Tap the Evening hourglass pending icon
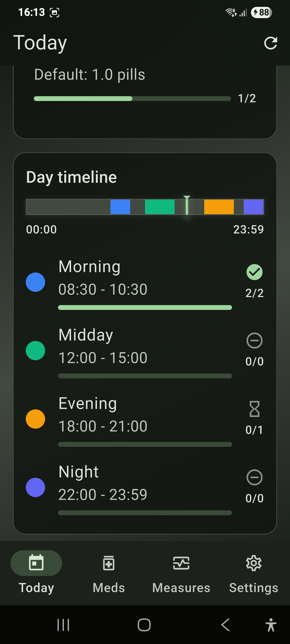 [x=254, y=409]
